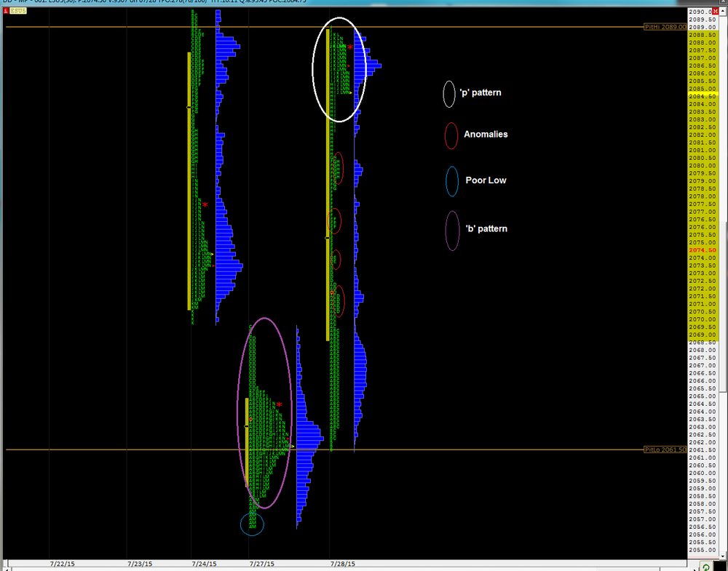Click the 7/23/15 date label
Image resolution: width=728 pixels, height=571 pixels.
[x=140, y=564]
